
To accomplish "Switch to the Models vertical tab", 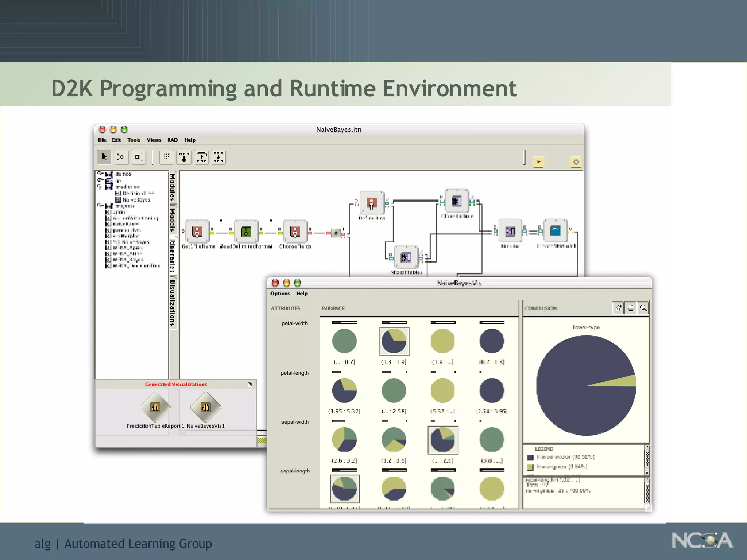I will (x=173, y=219).
